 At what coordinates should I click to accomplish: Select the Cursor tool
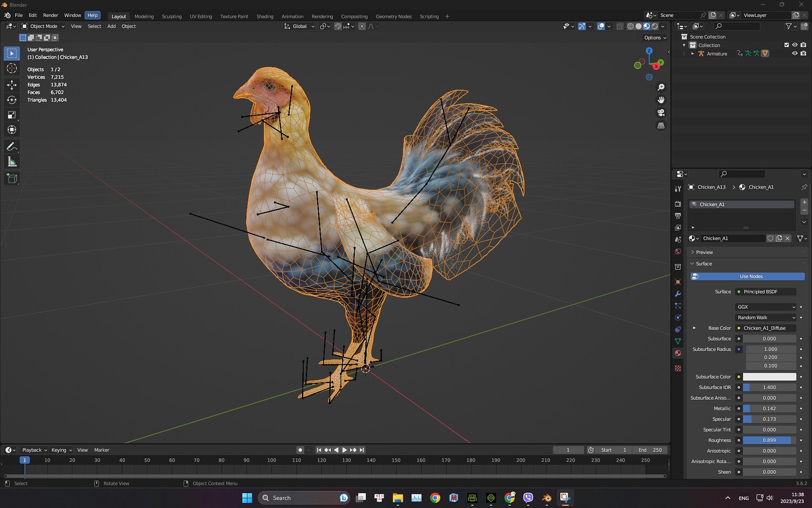click(12, 68)
